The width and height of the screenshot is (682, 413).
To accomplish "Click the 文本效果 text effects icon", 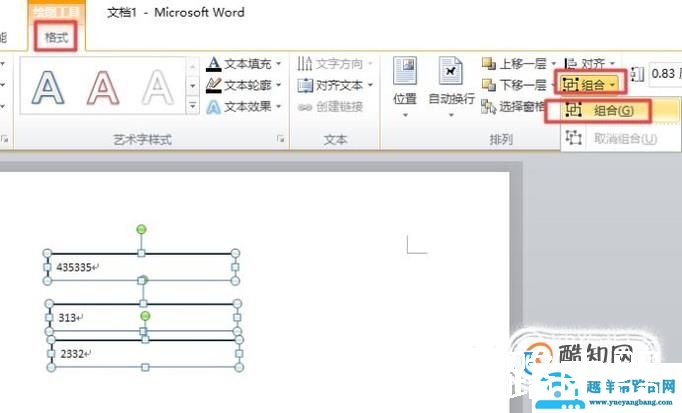I will click(x=213, y=107).
